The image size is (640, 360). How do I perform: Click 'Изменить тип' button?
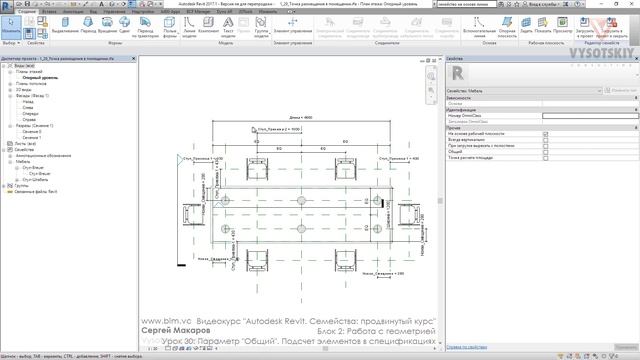pos(621,91)
